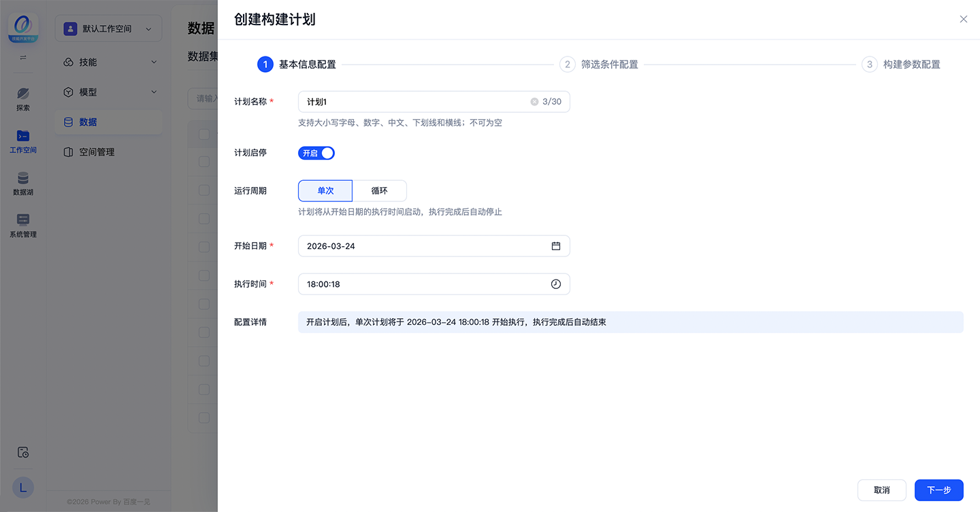Click the 技能 menu icon
This screenshot has height=512, width=980.
click(x=68, y=62)
